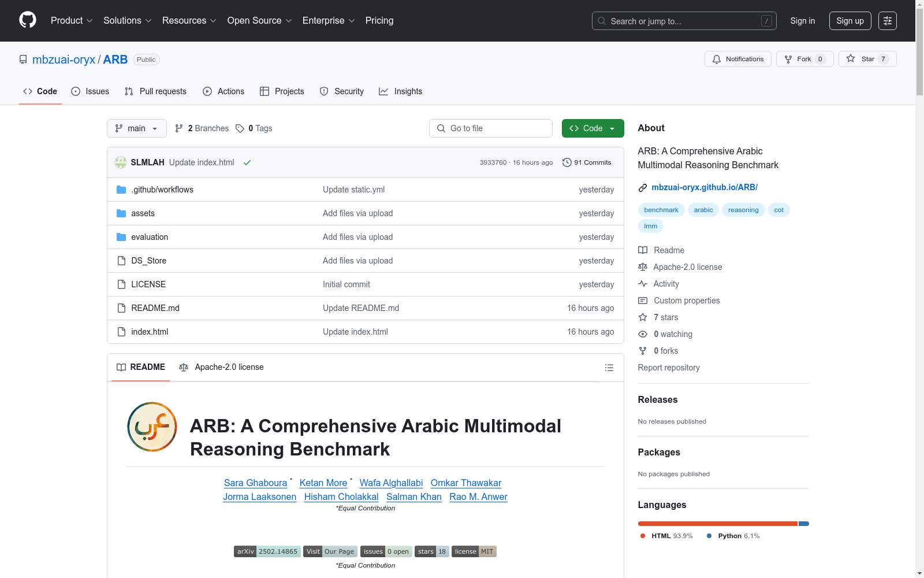The height and width of the screenshot is (578, 924).
Task: Click the Activity pulse icon
Action: click(x=643, y=284)
